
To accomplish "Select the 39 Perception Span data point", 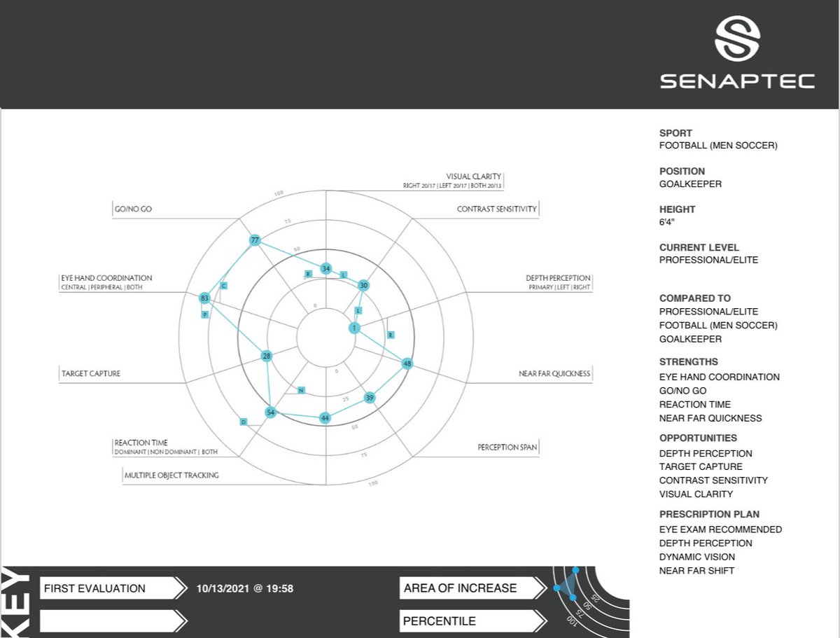I will click(370, 398).
